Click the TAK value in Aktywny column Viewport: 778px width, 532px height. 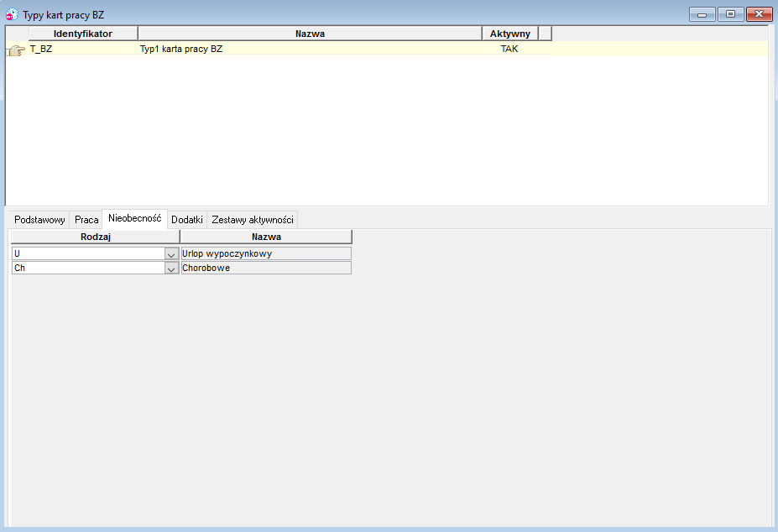[509, 49]
